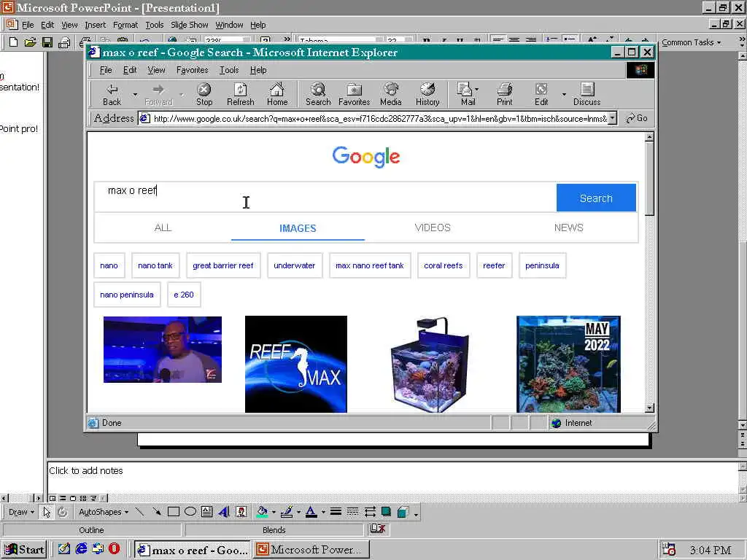Click the Arrow Style icon
747x560 pixels.
click(370, 512)
